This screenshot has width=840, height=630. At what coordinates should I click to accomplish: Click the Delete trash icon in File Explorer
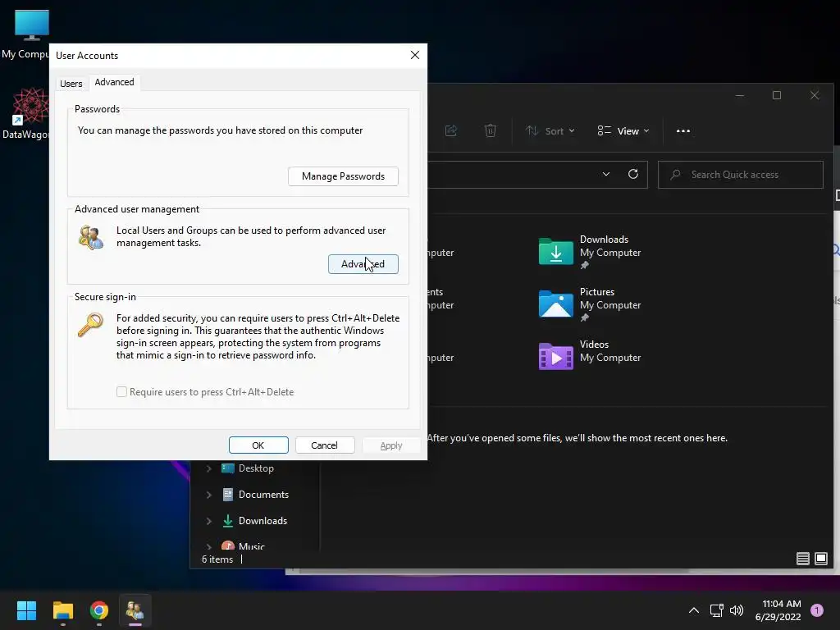tap(491, 130)
